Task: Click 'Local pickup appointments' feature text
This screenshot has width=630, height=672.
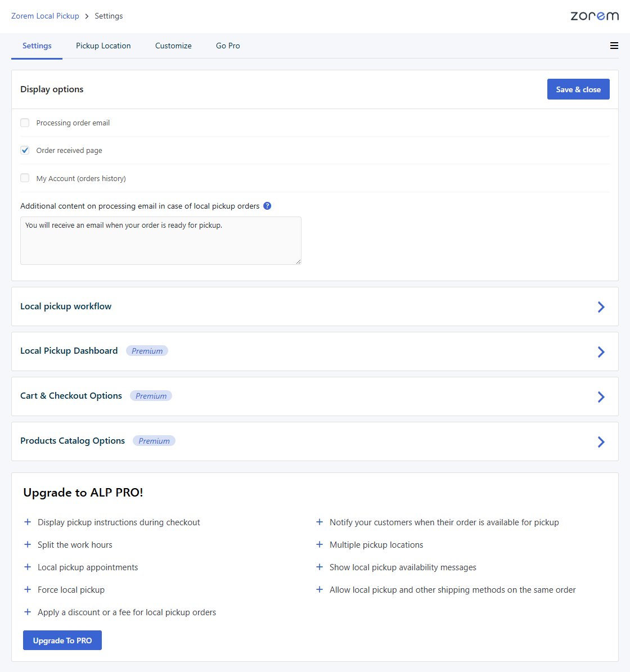Action: (88, 567)
